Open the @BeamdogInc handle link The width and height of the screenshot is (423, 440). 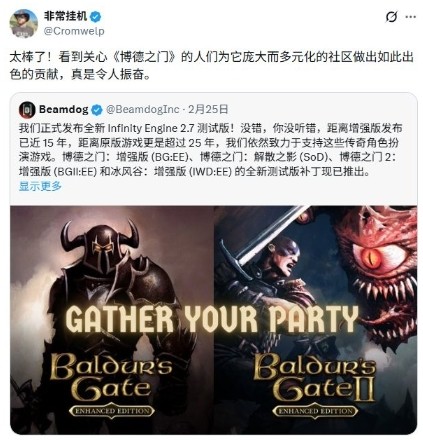click(143, 110)
